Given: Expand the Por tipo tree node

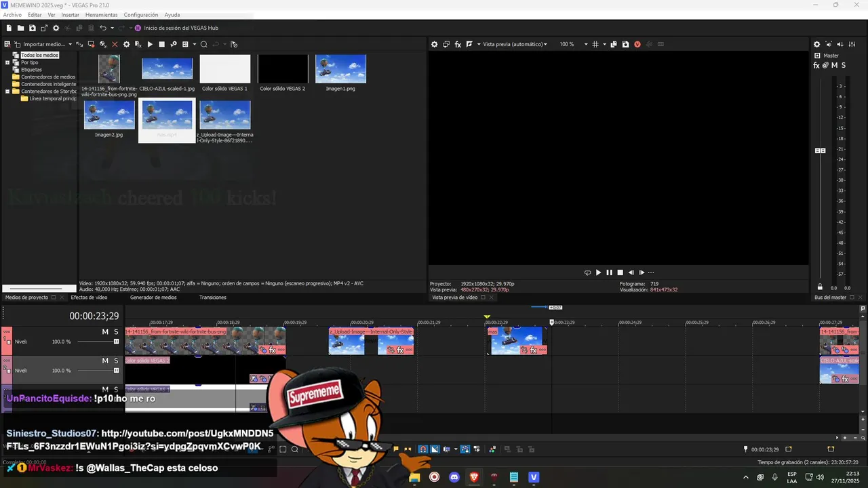Looking at the screenshot, I should click(x=7, y=62).
